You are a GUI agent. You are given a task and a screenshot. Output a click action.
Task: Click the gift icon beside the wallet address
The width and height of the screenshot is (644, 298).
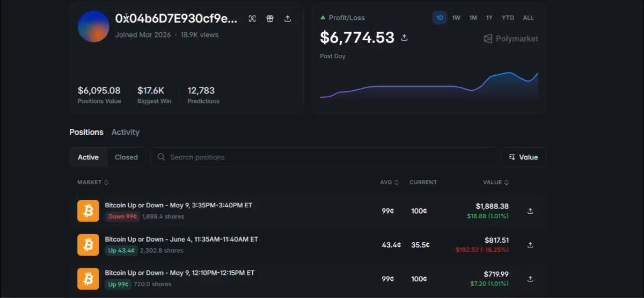(270, 19)
